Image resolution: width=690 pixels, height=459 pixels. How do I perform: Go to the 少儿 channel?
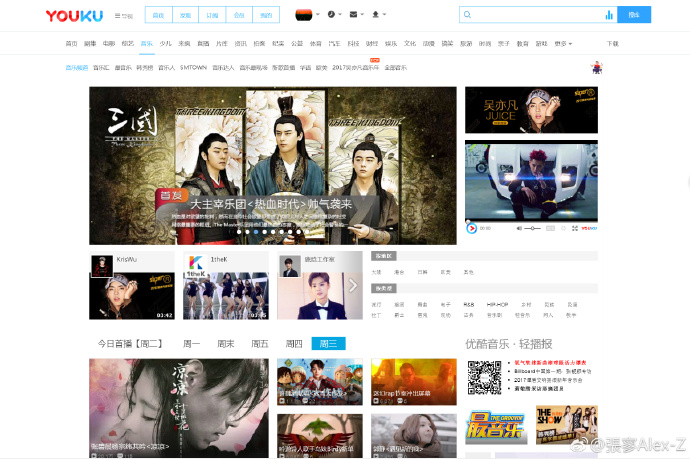pyautogui.click(x=165, y=44)
